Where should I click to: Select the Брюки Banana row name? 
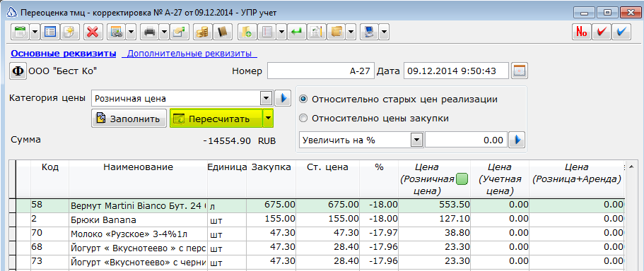coord(139,219)
